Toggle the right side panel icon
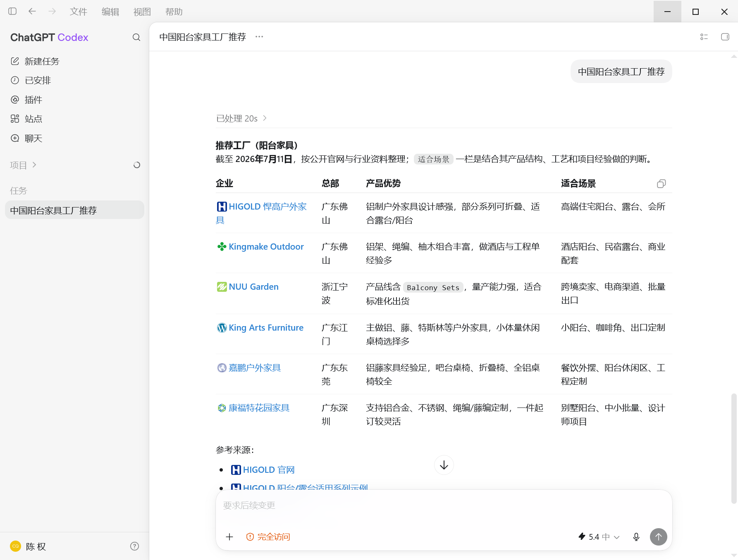This screenshot has width=738, height=560. pyautogui.click(x=725, y=37)
